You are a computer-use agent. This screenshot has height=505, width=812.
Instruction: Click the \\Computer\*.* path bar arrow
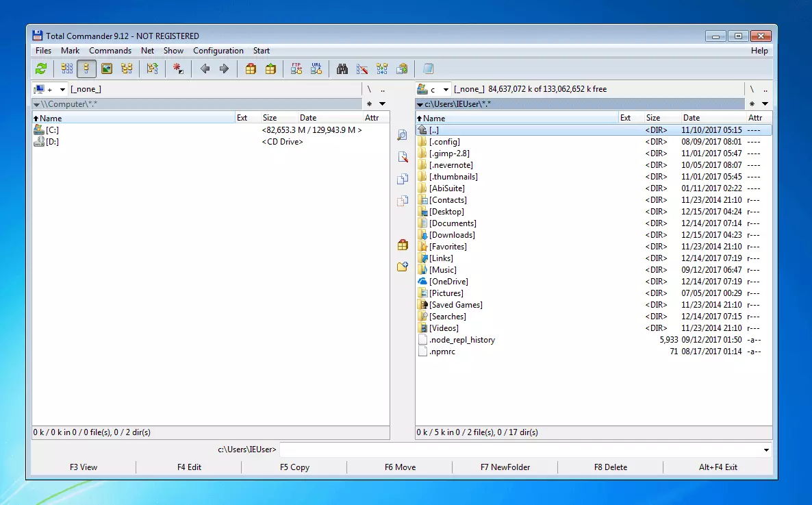coord(36,104)
